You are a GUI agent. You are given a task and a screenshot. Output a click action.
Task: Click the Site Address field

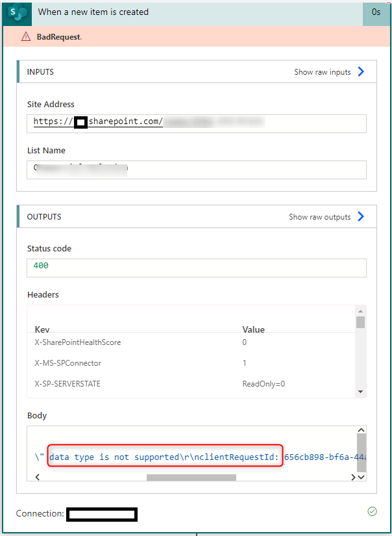pyautogui.click(x=197, y=123)
